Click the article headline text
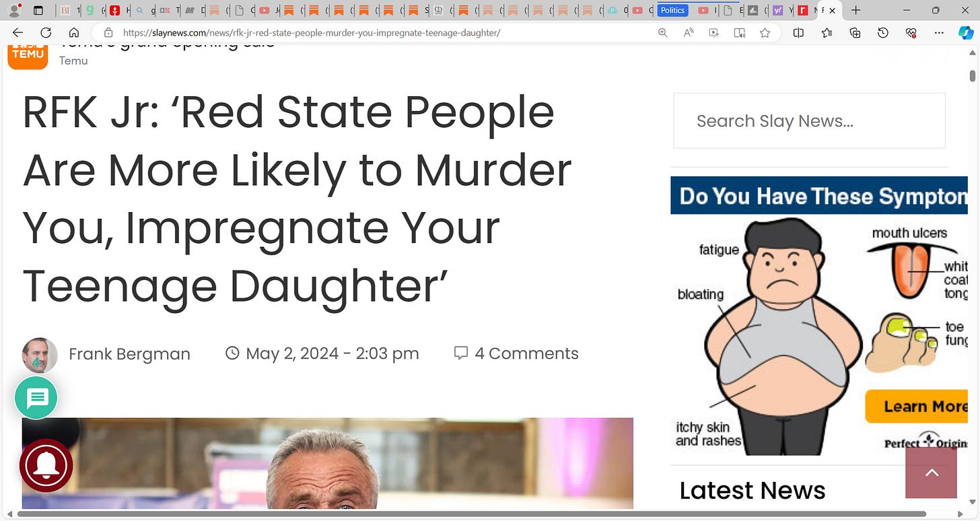 (297, 199)
